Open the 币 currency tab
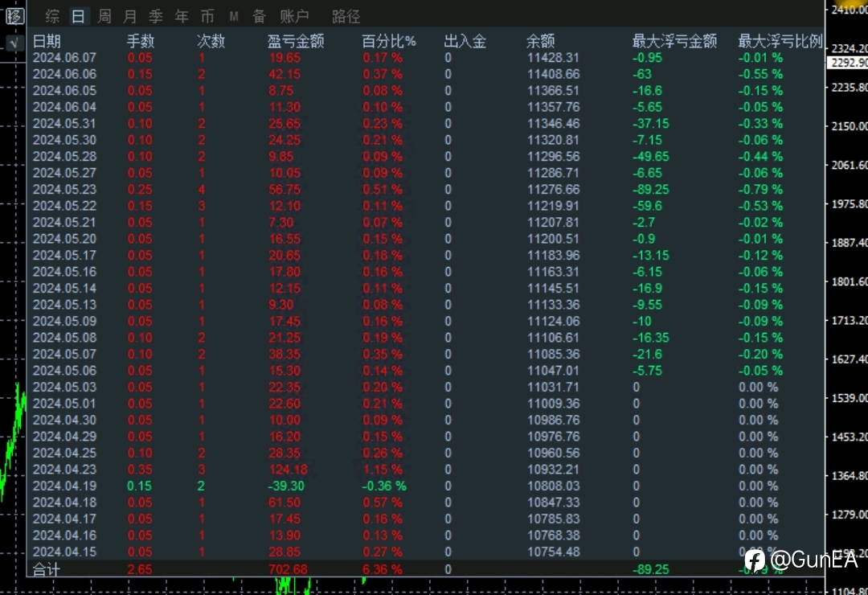The image size is (868, 595). pos(207,16)
